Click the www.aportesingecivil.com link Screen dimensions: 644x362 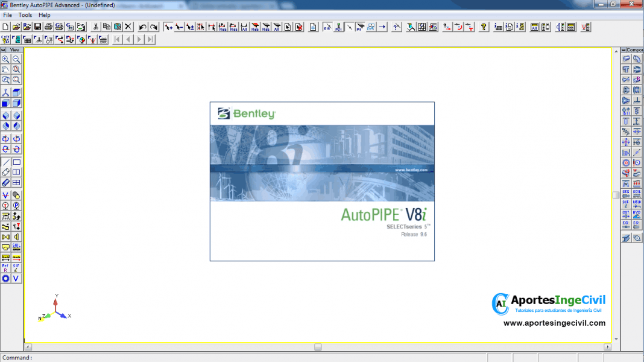[x=554, y=323]
